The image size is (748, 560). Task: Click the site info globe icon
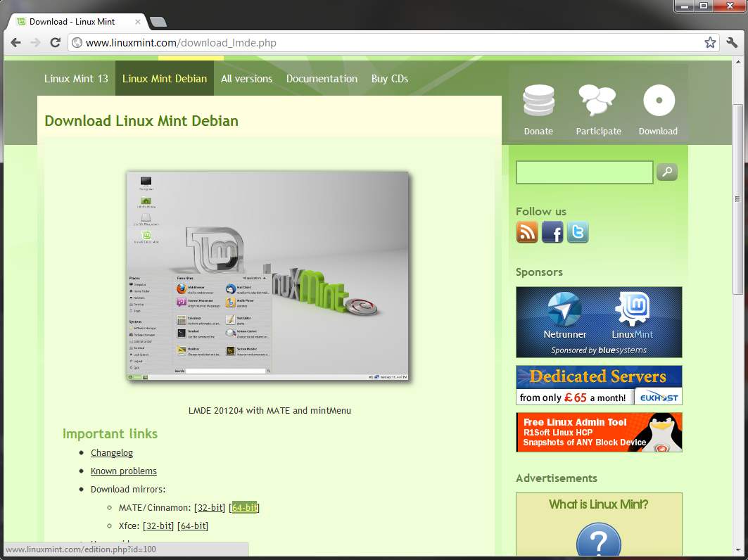point(77,43)
